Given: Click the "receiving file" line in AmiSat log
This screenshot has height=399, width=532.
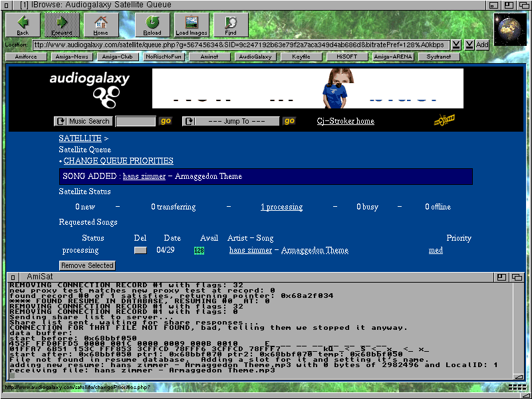Looking at the screenshot, I should click(142, 370).
